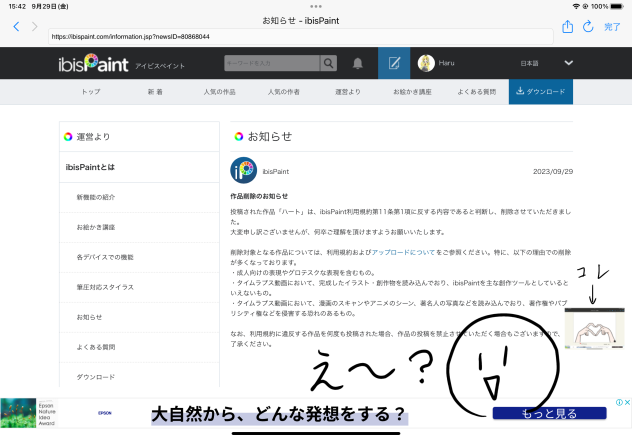The image size is (632, 439).
Task: Open 筆圧対応スタイラス sidebar item
Action: tap(139, 287)
